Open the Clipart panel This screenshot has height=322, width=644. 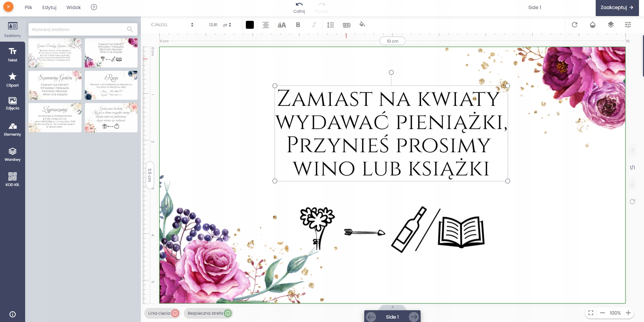[12, 80]
